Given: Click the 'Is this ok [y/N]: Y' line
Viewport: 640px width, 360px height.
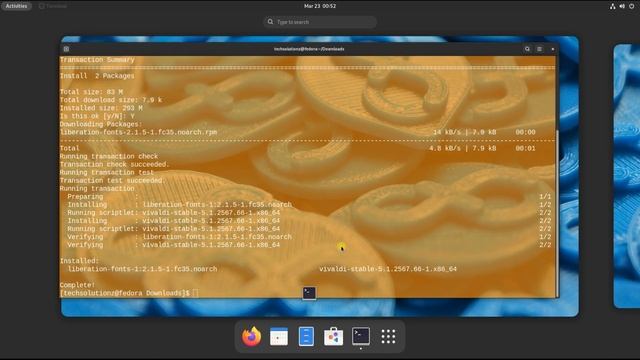Looking at the screenshot, I should point(97,116).
